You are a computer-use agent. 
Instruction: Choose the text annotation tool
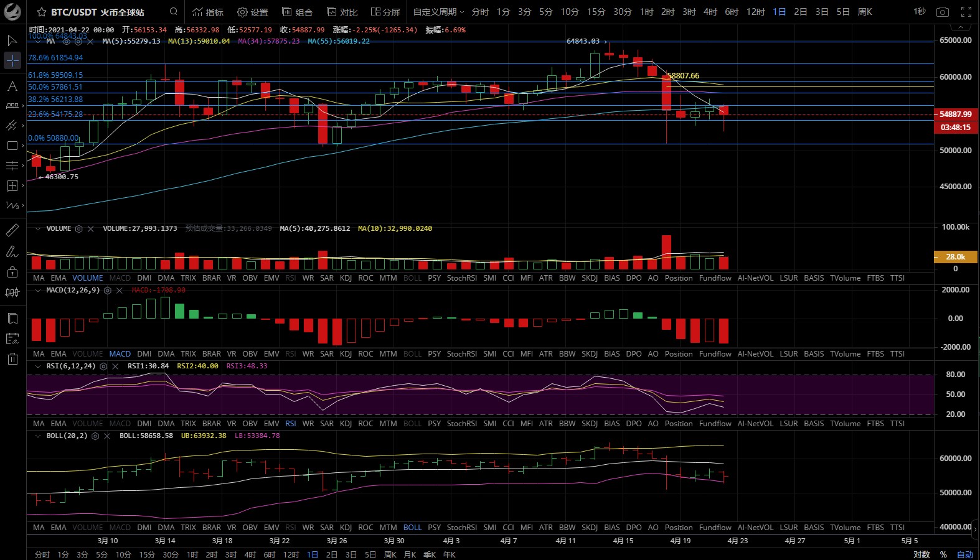click(x=12, y=86)
